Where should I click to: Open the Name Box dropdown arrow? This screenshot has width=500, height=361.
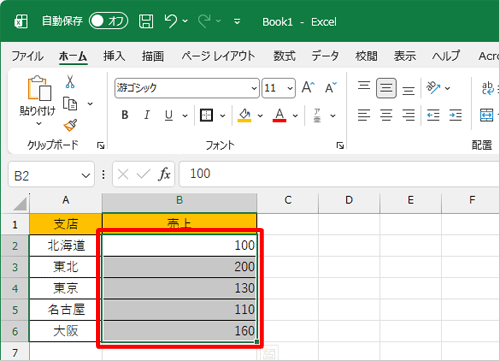(x=86, y=175)
